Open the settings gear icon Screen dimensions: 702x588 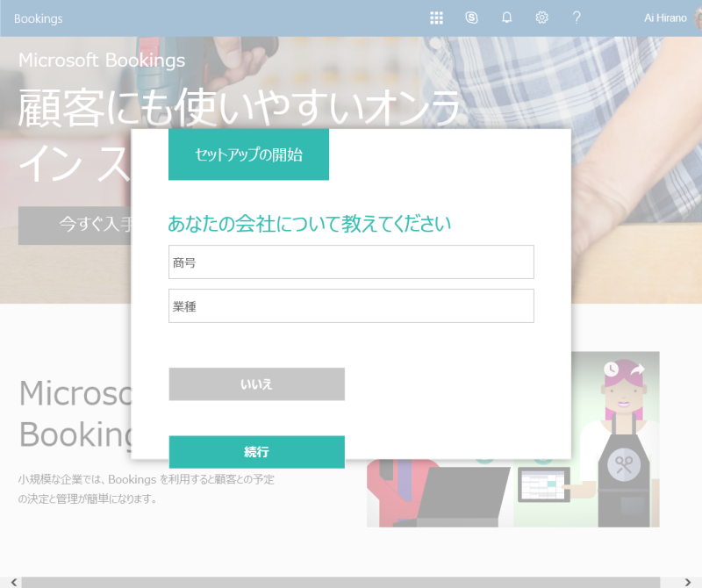(x=541, y=18)
